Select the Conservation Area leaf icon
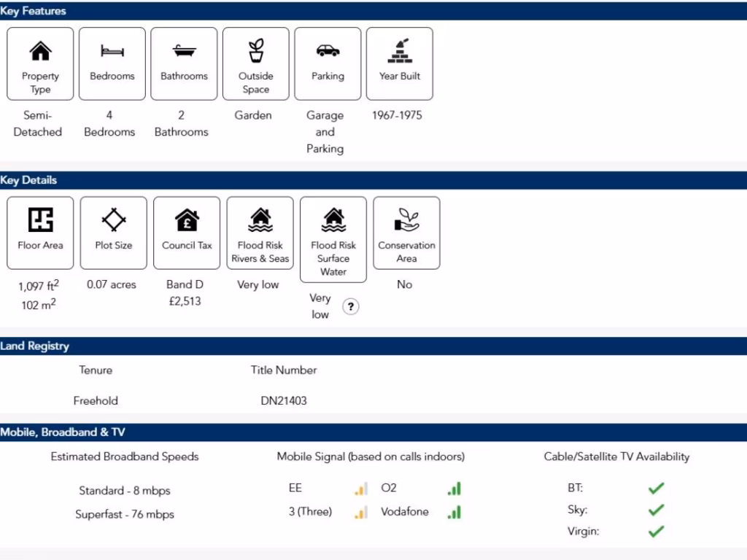 point(406,219)
